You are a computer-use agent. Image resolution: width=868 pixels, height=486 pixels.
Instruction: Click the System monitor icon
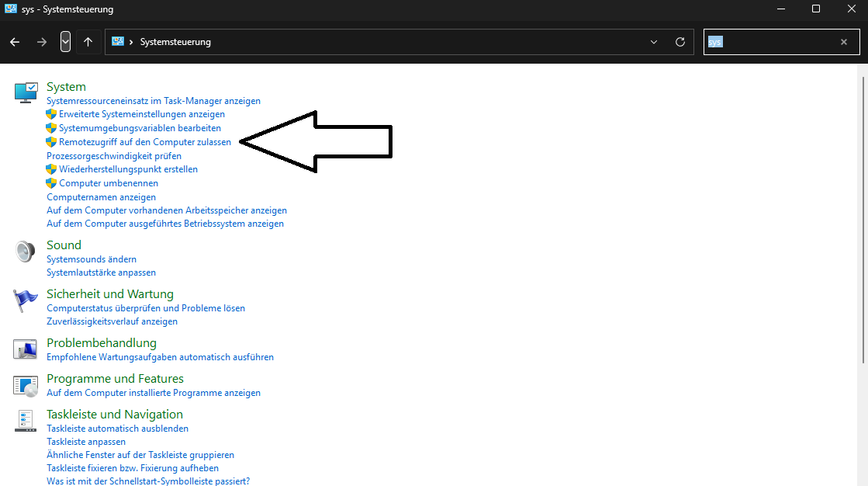pyautogui.click(x=26, y=92)
